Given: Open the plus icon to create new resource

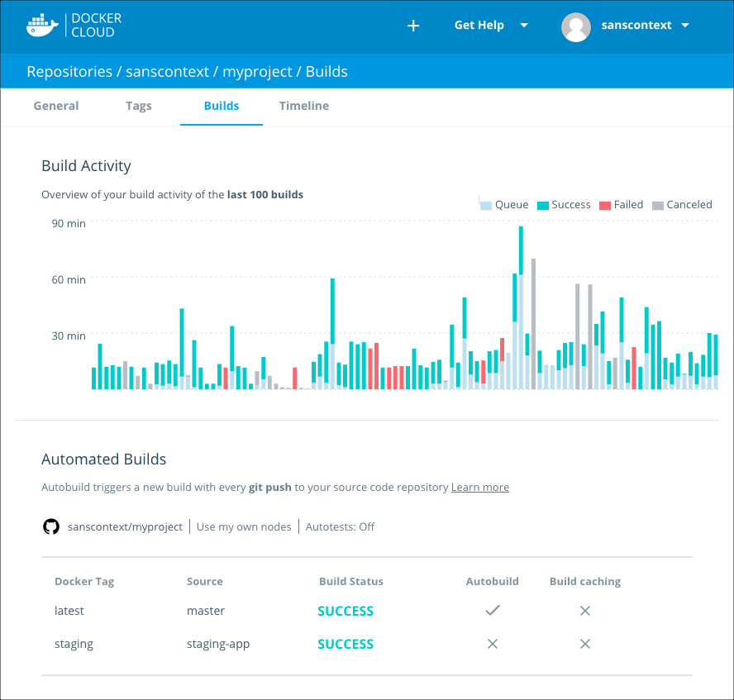Looking at the screenshot, I should (x=413, y=26).
